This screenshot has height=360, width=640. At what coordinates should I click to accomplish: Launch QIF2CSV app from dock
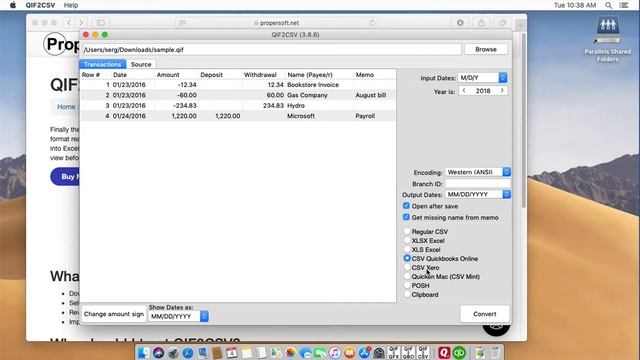423,353
